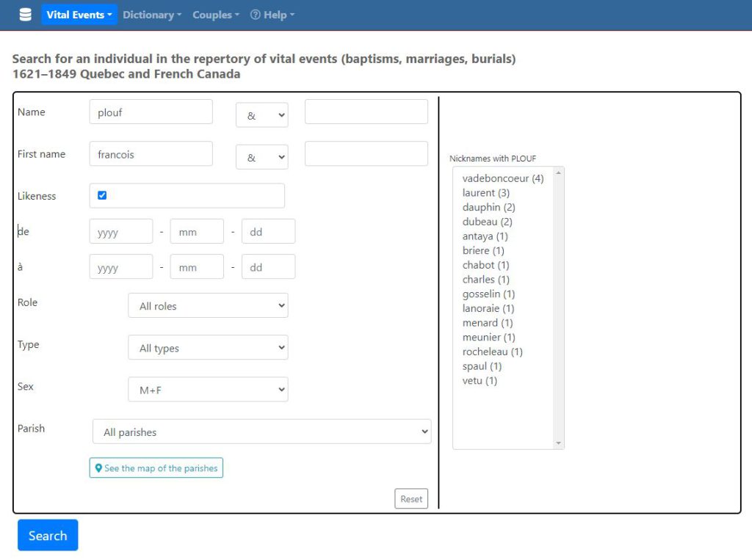Toggle the Likeness checkbox
The width and height of the screenshot is (752, 560).
(102, 195)
